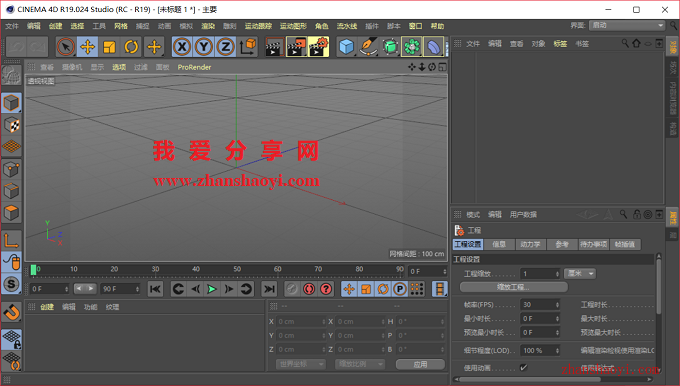
Task: Toggle Z axis lock
Action: coord(226,47)
